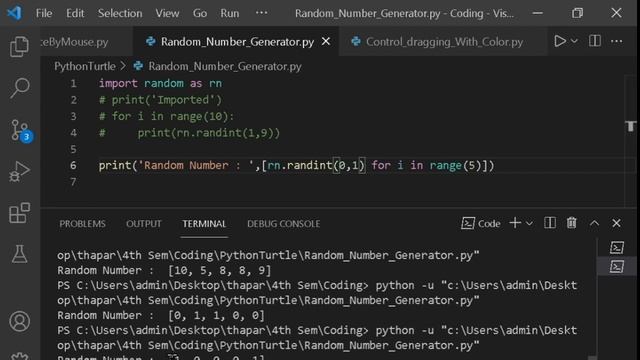Screen dimensions: 640x360
Task: Split the terminal pane
Action: [550, 223]
